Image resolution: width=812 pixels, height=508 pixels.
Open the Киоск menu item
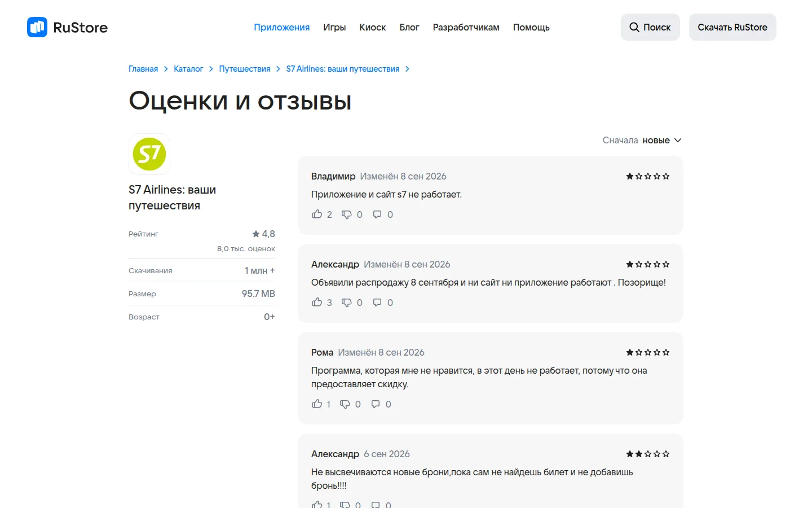373,27
